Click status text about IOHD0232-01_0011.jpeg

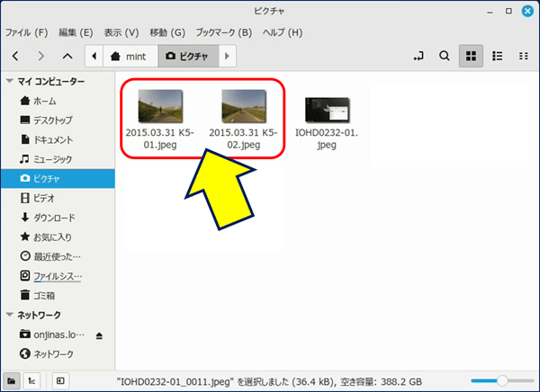click(x=269, y=381)
